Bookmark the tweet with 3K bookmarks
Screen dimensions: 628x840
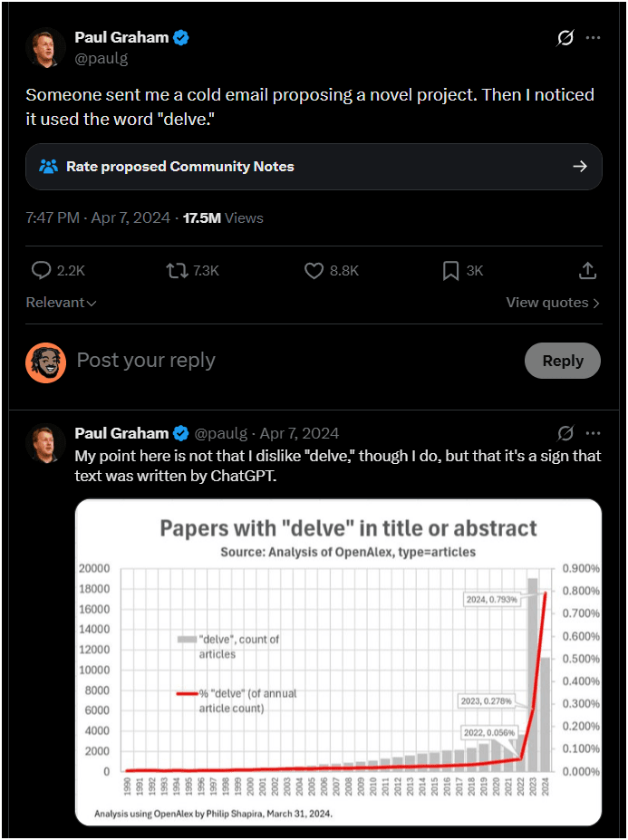[x=450, y=270]
